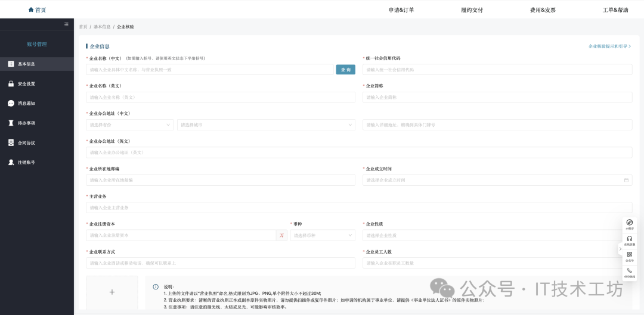
Task: Click the 首页 home icon in header
Action: 31,10
